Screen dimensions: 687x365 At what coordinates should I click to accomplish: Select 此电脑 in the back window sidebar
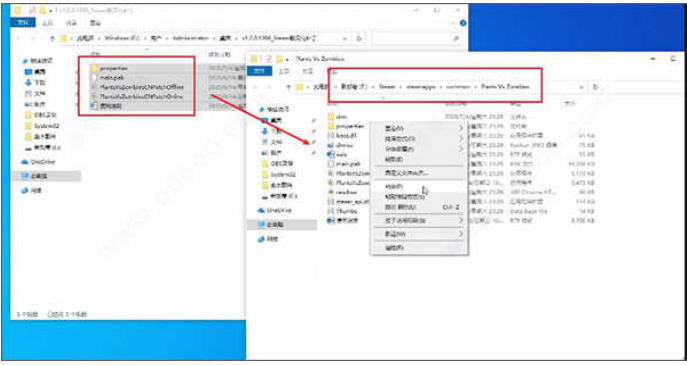[38, 176]
